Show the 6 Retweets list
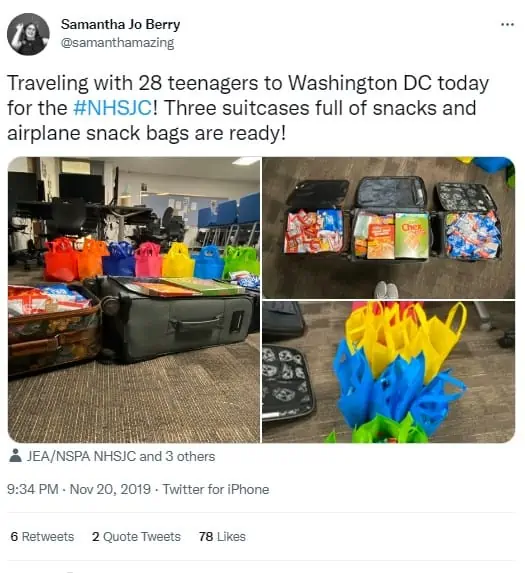Viewport: 525px width, 573px height. click(x=42, y=536)
